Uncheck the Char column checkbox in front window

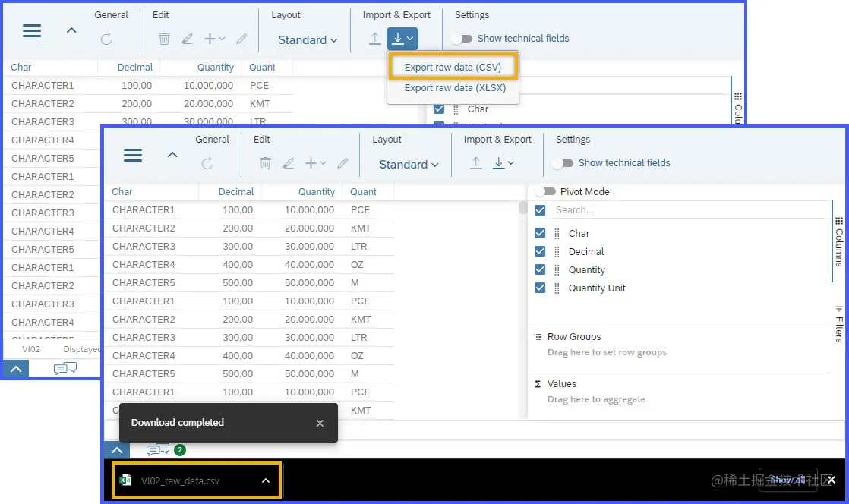tap(540, 233)
